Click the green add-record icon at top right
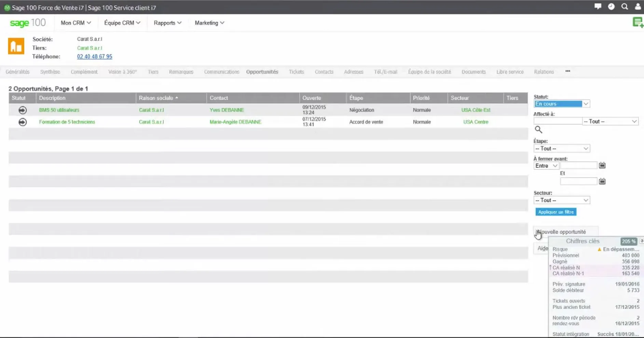644x338 pixels. [638, 23]
